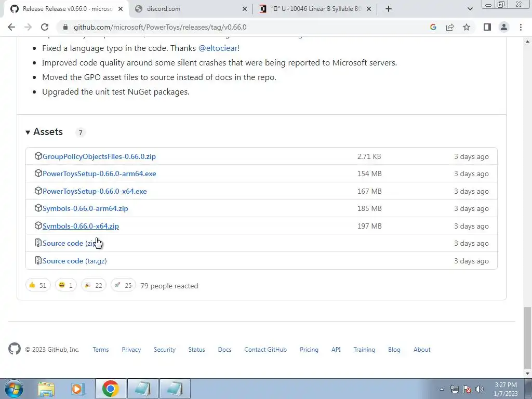532x399 pixels.
Task: Open @eltociear profile link
Action: click(218, 48)
